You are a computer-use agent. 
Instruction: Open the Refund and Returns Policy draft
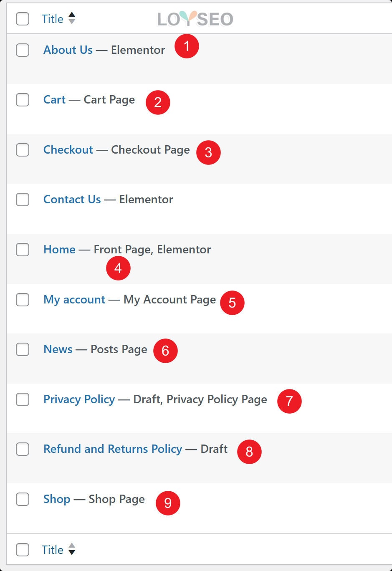pos(113,449)
